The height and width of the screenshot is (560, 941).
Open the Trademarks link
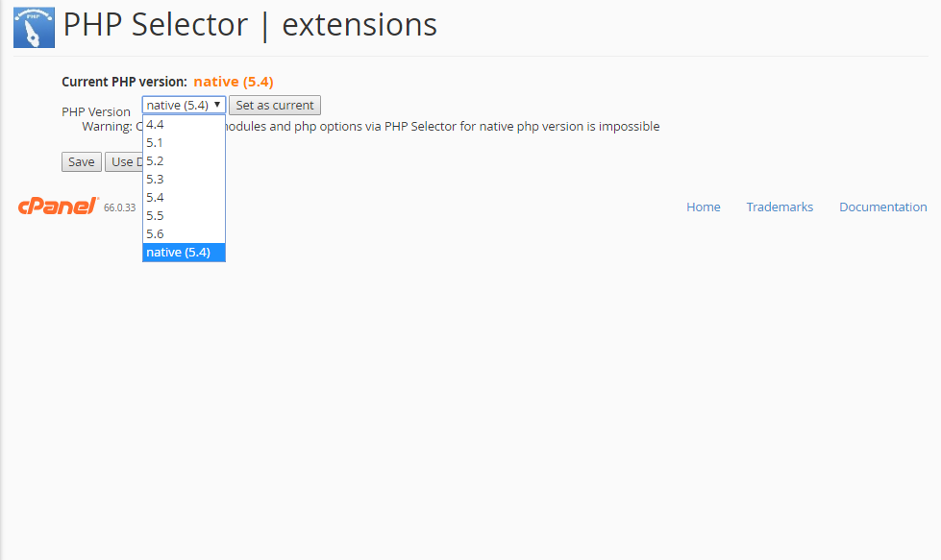[780, 207]
